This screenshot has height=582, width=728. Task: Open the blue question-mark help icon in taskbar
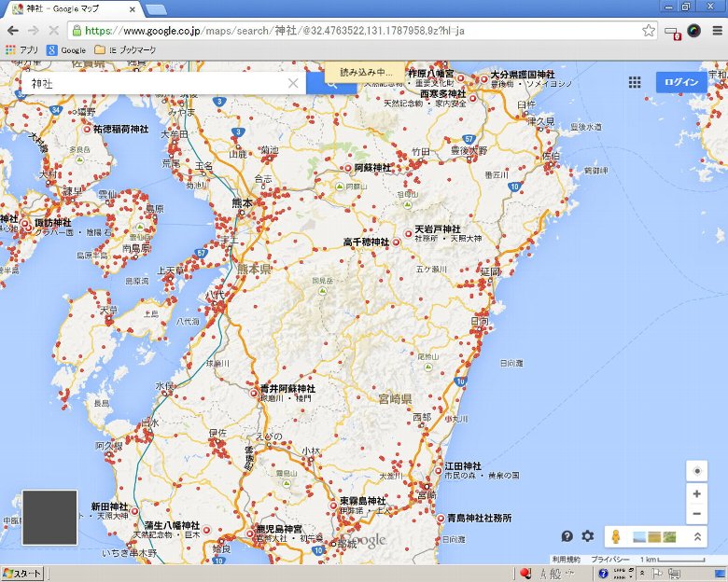click(603, 574)
